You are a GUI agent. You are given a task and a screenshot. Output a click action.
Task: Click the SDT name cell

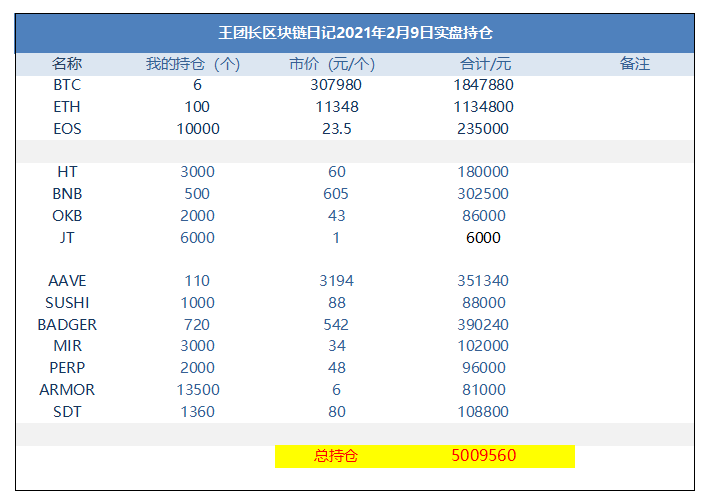coord(67,412)
